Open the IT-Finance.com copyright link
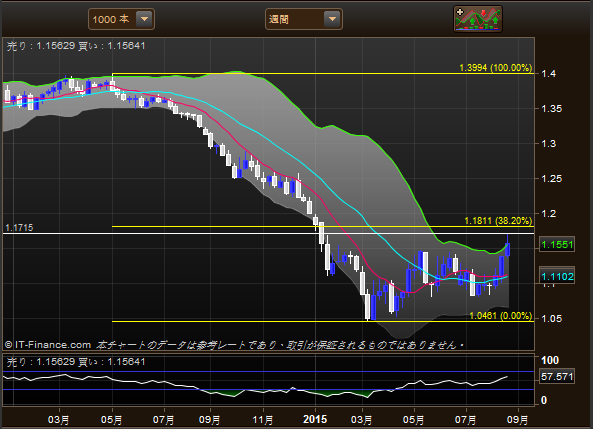This screenshot has width=593, height=429. [x=48, y=345]
